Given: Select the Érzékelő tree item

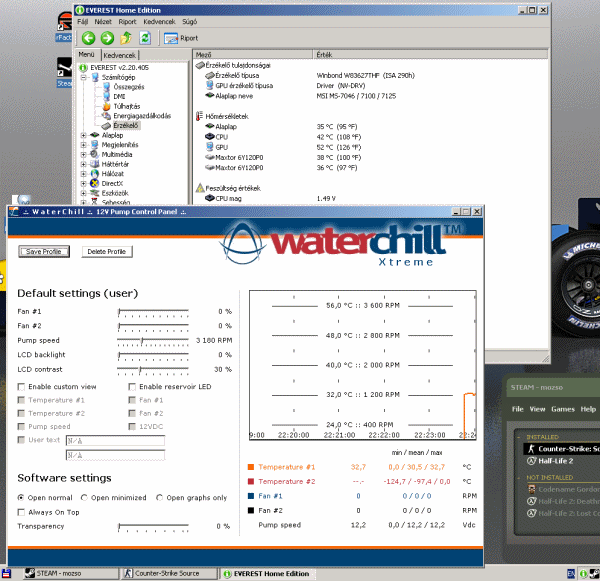Looking at the screenshot, I should tap(126, 125).
